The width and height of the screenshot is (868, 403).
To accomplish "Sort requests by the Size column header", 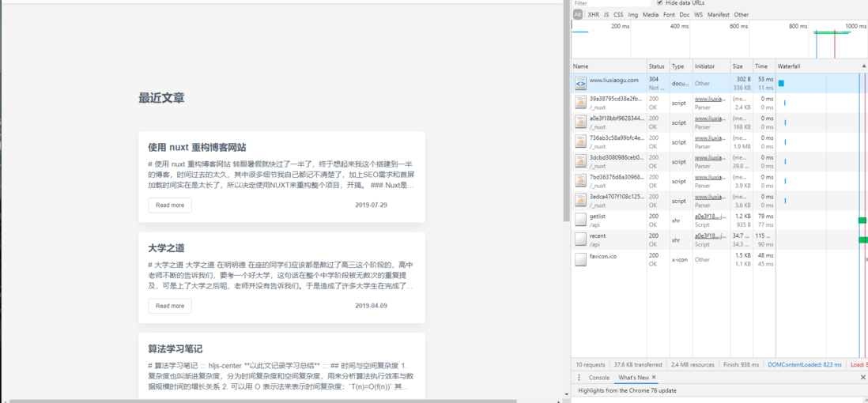I will pyautogui.click(x=742, y=66).
